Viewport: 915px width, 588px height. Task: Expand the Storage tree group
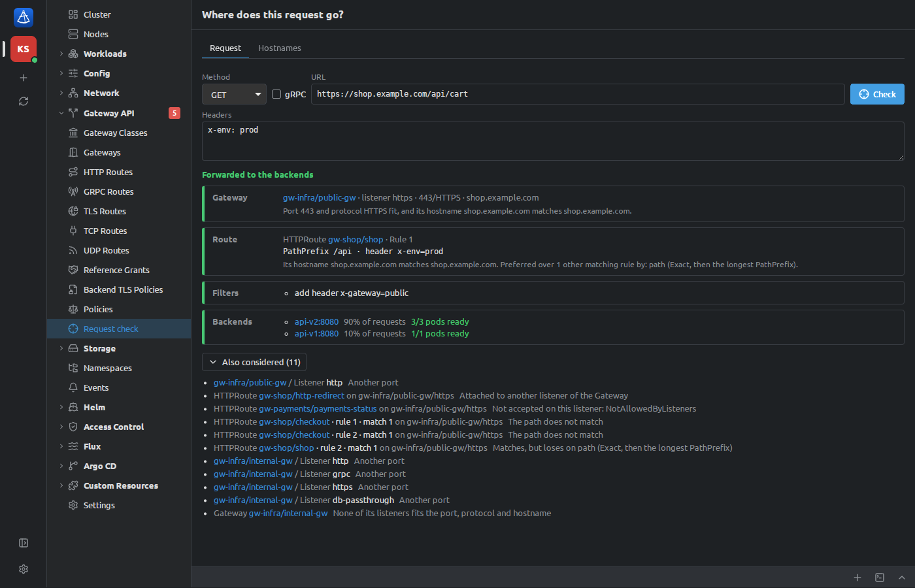pyautogui.click(x=61, y=348)
